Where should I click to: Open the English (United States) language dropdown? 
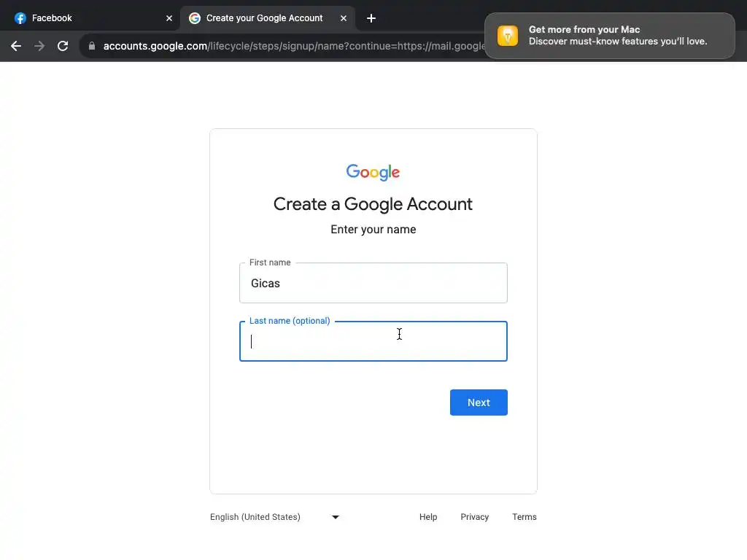(275, 517)
